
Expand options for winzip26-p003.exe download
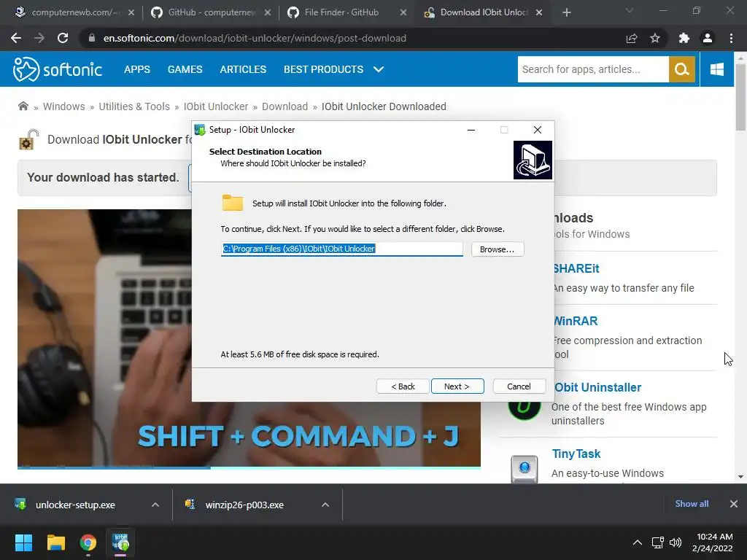[325, 505]
